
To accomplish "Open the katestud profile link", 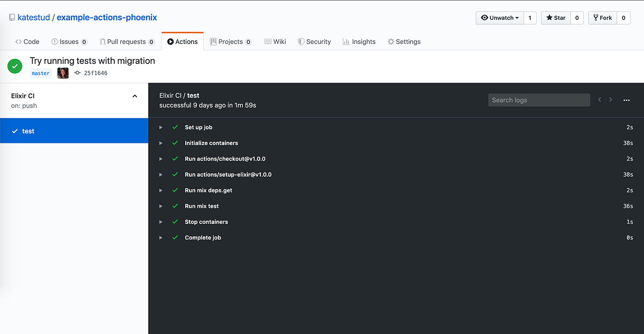I will pos(33,17).
